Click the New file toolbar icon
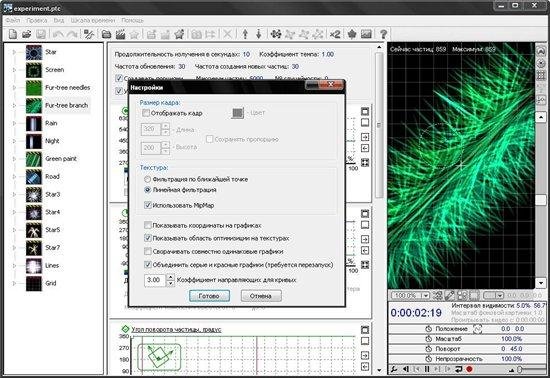The image size is (550, 378). click(x=13, y=34)
